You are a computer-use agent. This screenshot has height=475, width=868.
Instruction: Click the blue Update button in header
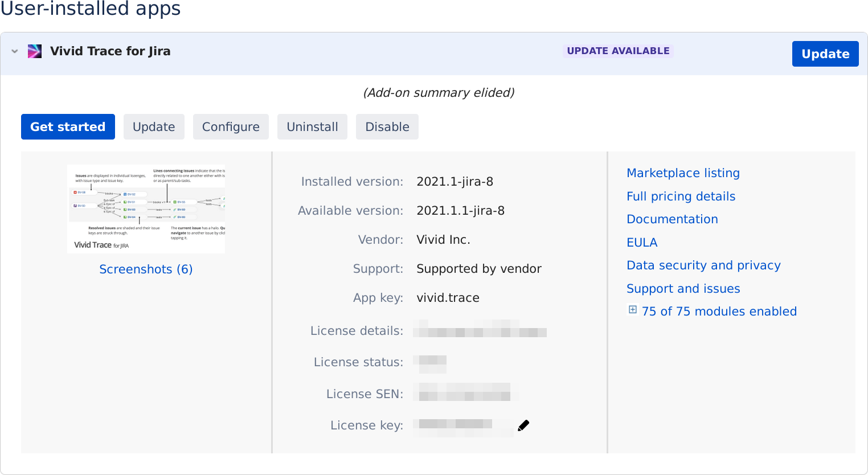pyautogui.click(x=825, y=54)
